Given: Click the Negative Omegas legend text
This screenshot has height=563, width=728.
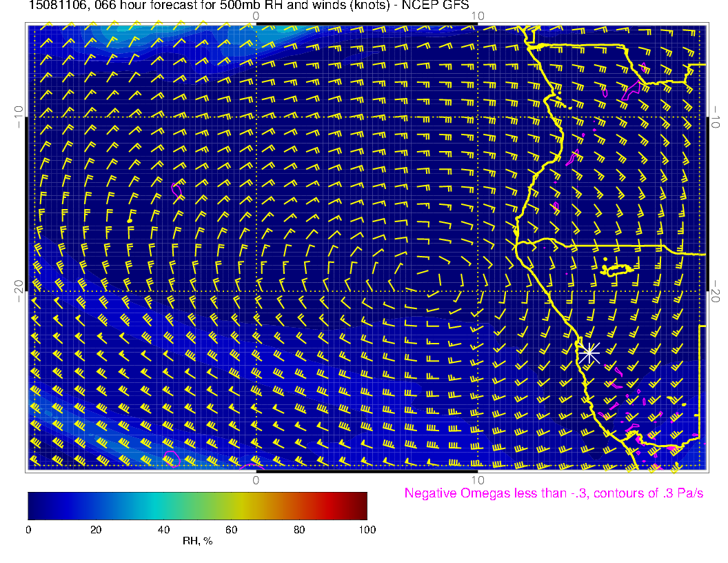Looking at the screenshot, I should [554, 493].
